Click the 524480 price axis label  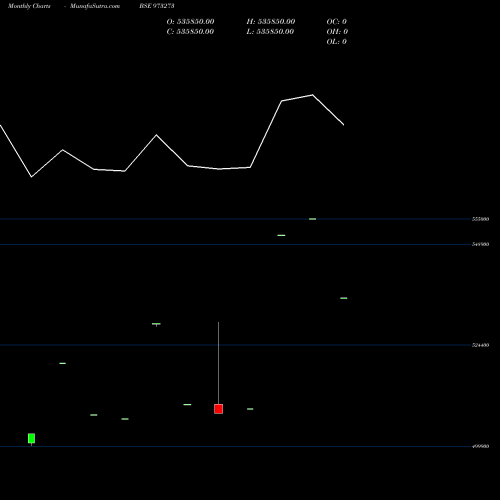click(x=481, y=345)
